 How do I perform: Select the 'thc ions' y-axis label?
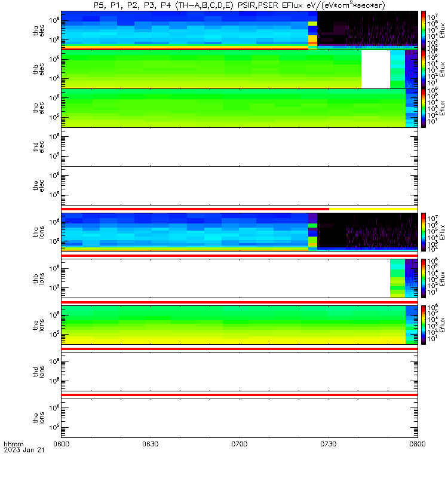coord(39,325)
